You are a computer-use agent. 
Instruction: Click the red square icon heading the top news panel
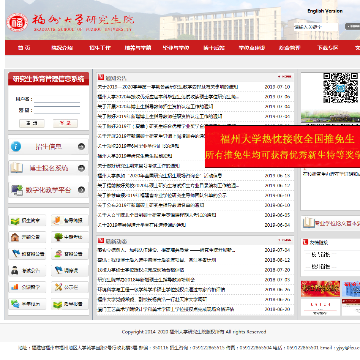coord(101,77)
